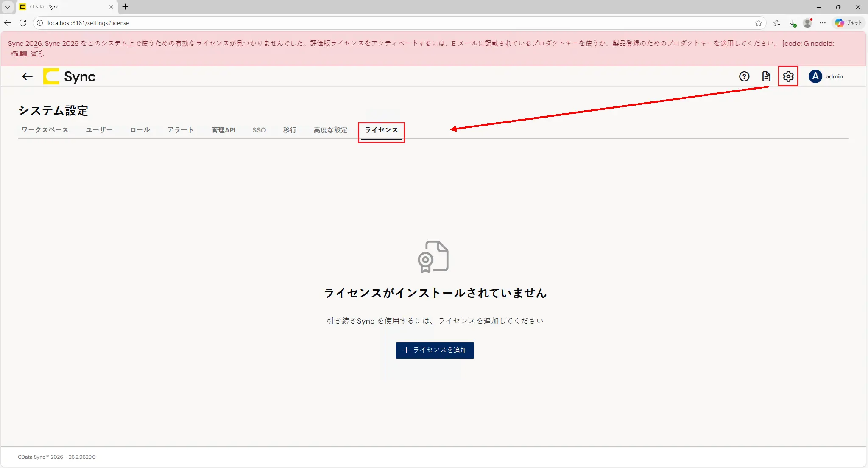The height and width of the screenshot is (468, 868).
Task: Switch to the SSO tab
Action: [x=259, y=130]
